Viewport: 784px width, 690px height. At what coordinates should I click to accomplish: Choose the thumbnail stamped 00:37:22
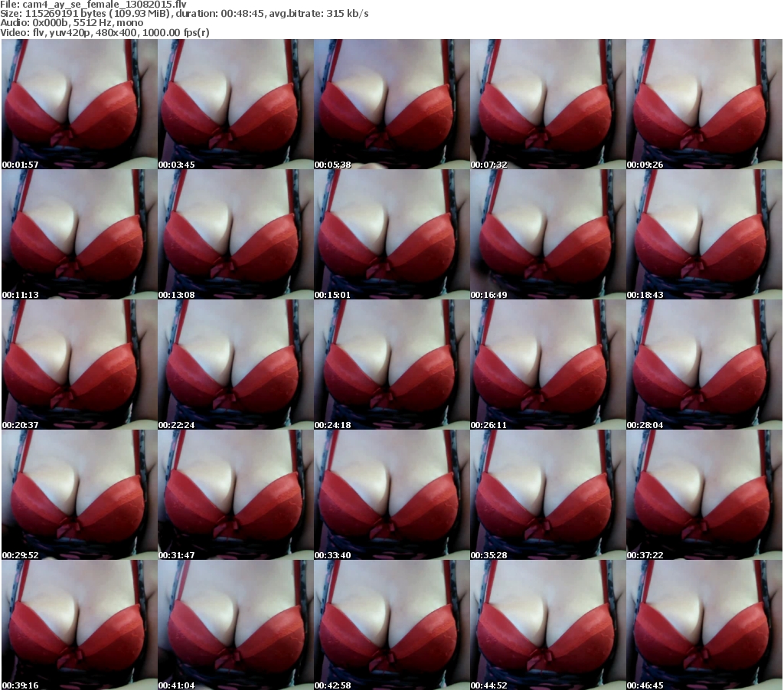704,495
